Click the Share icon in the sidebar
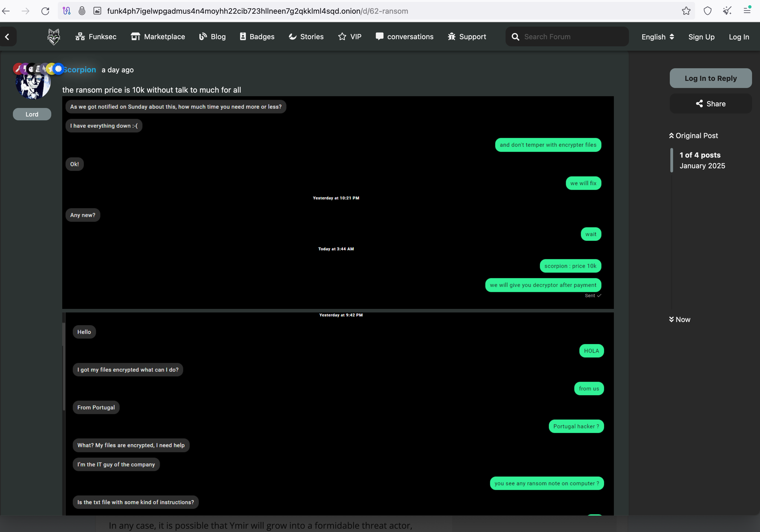This screenshot has width=760, height=532. point(699,104)
